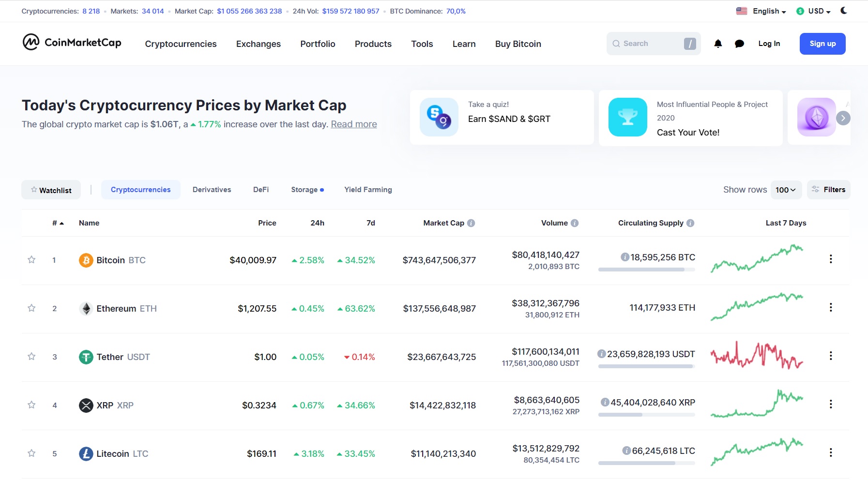Click info icon beside Tether supply

click(602, 354)
